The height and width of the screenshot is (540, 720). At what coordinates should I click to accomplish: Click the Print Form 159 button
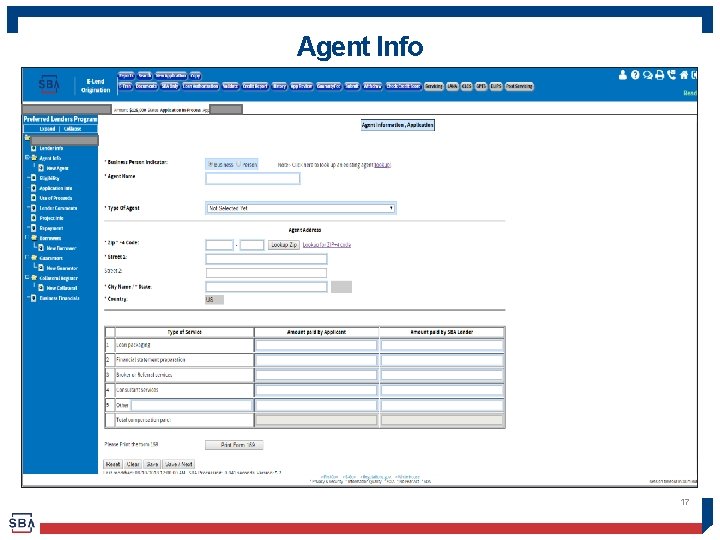[234, 445]
